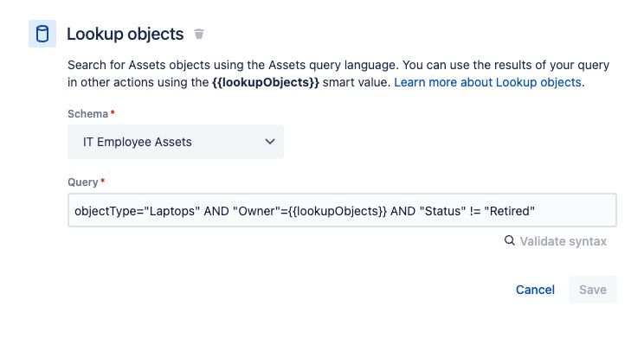
Task: Click the Lookup objects database icon
Action: 42,34
